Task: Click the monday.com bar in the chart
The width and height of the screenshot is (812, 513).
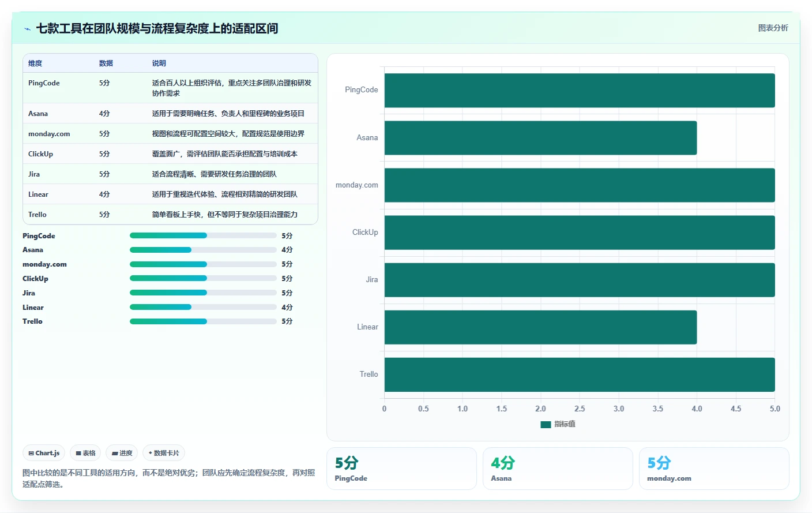Action: [x=580, y=185]
